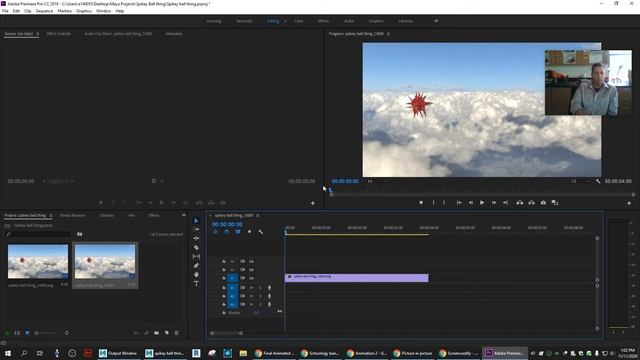The image size is (640, 360).
Task: Export a frame with the camera icon
Action: tap(543, 202)
